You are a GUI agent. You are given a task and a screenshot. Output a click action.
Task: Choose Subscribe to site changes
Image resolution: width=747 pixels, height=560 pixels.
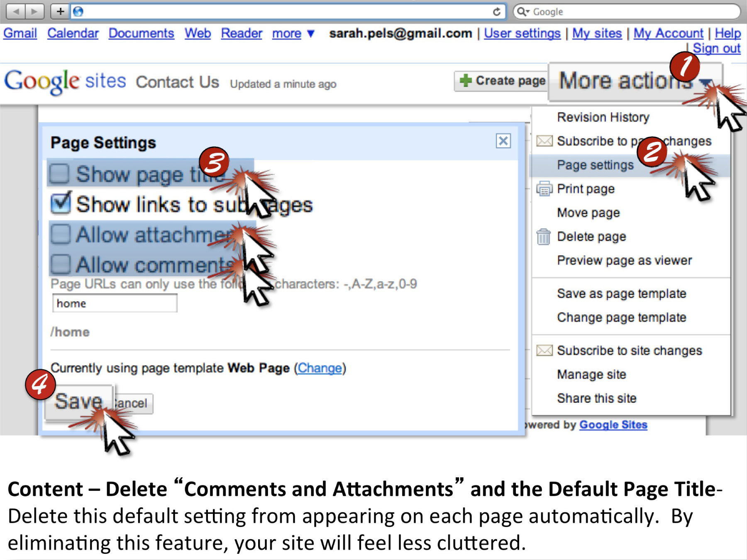(x=629, y=351)
